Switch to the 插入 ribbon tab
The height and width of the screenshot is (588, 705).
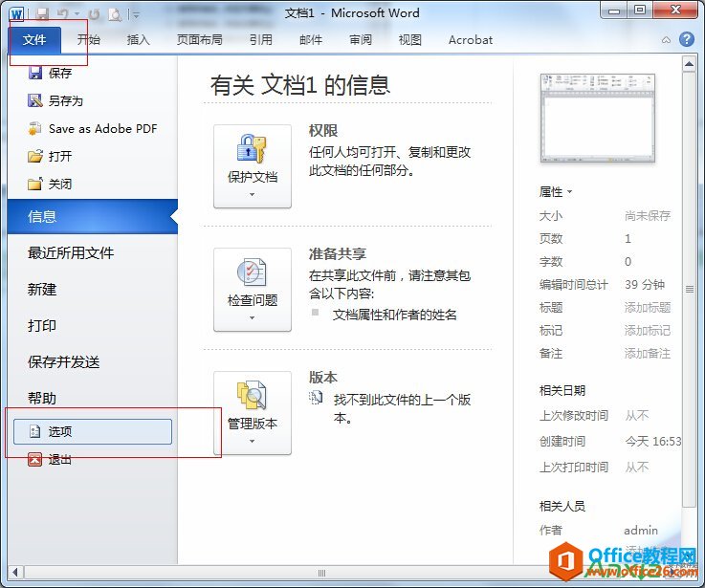pyautogui.click(x=138, y=40)
